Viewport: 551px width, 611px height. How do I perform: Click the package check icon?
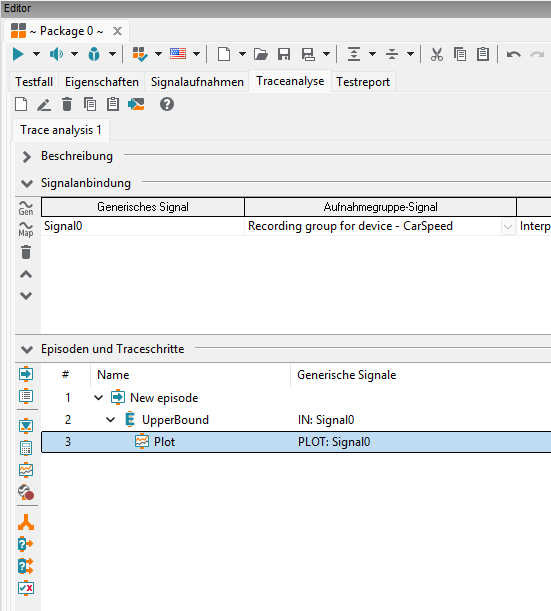(x=140, y=54)
